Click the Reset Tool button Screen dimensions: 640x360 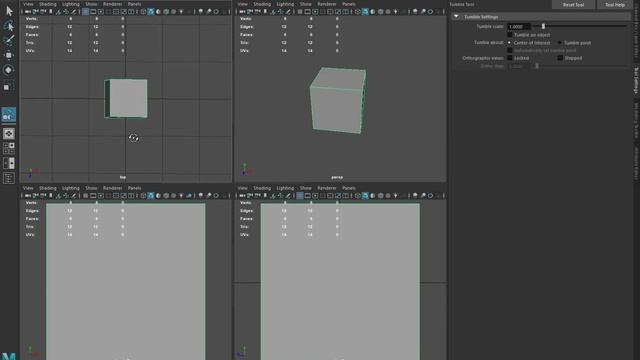tap(573, 4)
